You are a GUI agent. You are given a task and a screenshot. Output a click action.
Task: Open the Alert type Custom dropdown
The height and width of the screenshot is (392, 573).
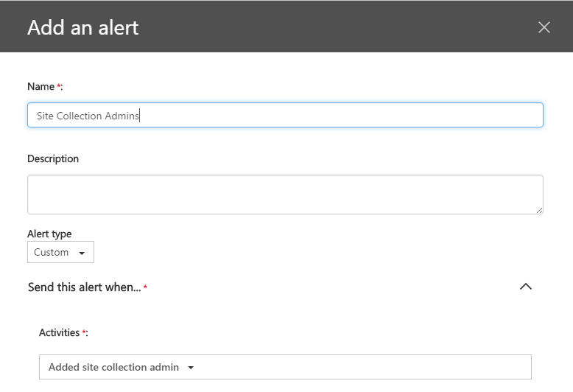coord(60,252)
